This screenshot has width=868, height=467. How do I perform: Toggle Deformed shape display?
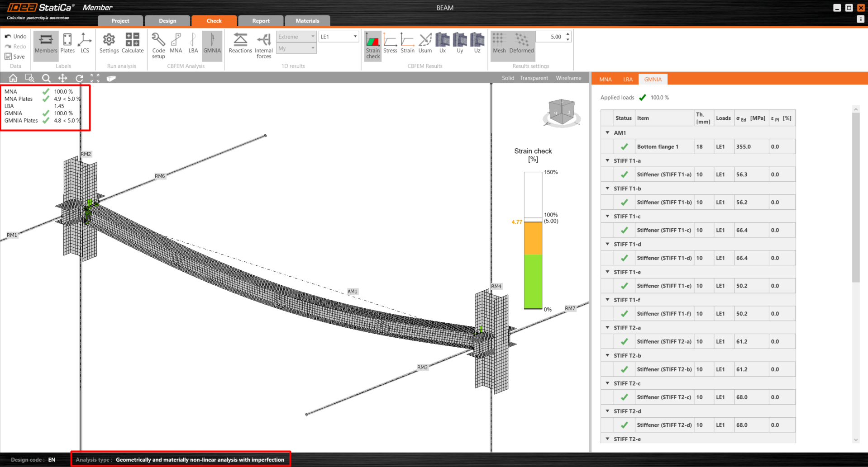point(521,43)
